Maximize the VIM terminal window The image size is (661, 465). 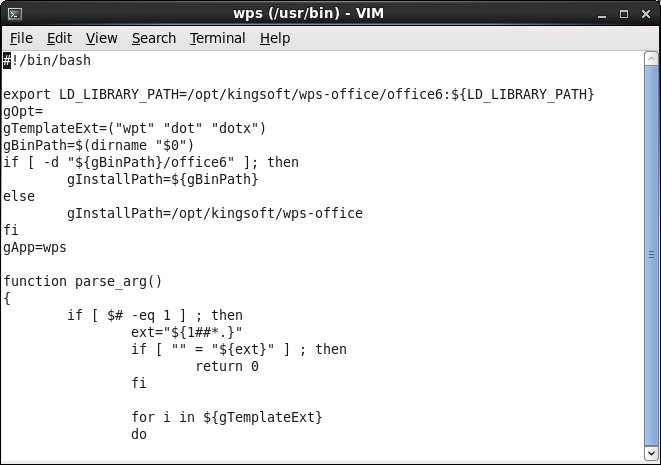tap(624, 14)
